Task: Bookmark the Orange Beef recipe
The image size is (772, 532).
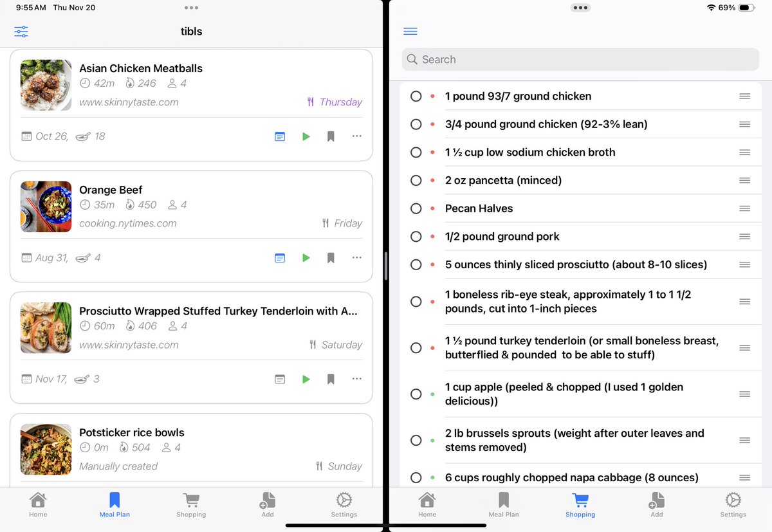Action: [x=331, y=258]
